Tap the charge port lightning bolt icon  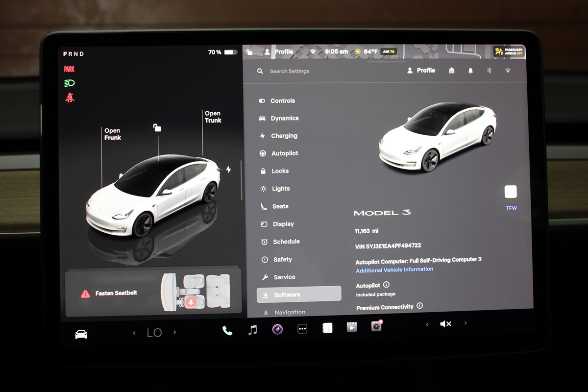click(x=228, y=170)
